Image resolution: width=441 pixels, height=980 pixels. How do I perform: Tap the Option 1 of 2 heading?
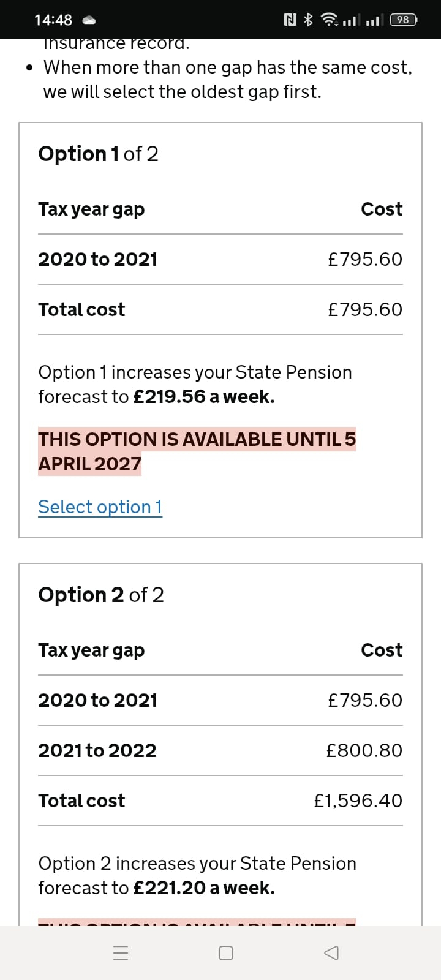click(98, 153)
